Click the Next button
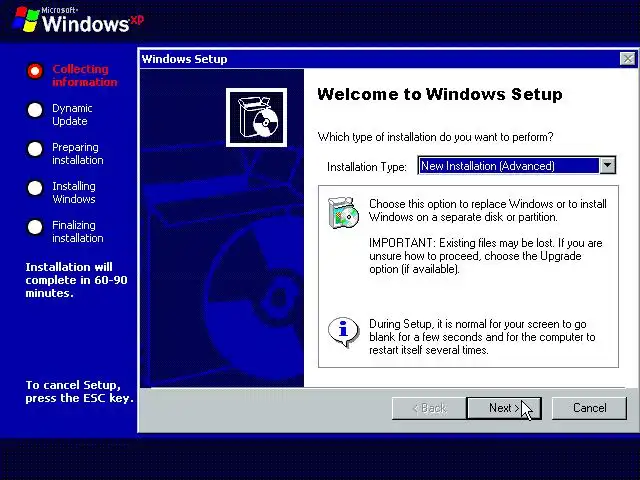Screen dimensions: 640x480 tap(504, 408)
